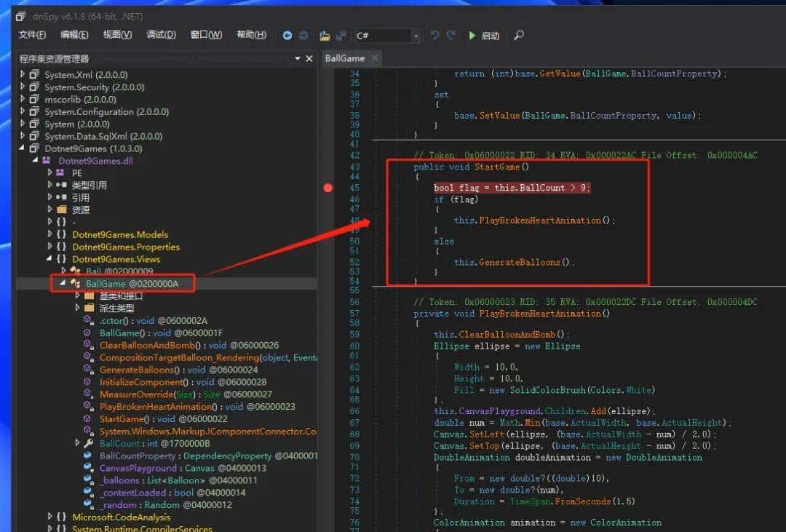Click the open file folder icon
786x532 pixels.
[x=324, y=36]
